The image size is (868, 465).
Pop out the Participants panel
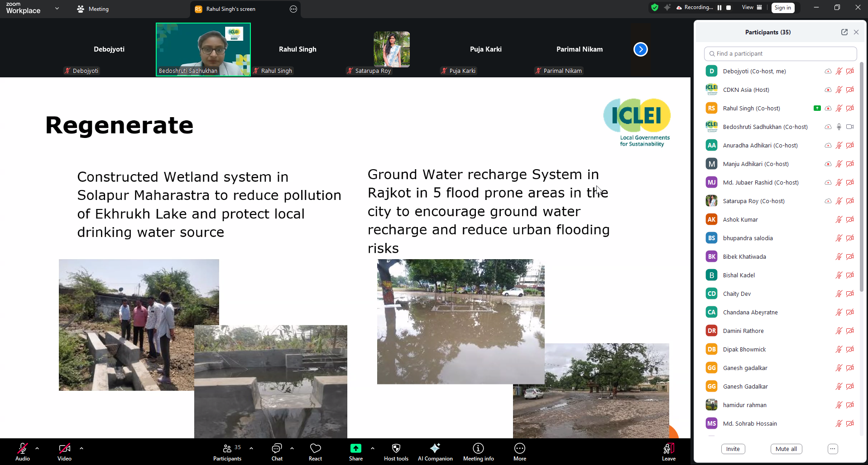844,32
